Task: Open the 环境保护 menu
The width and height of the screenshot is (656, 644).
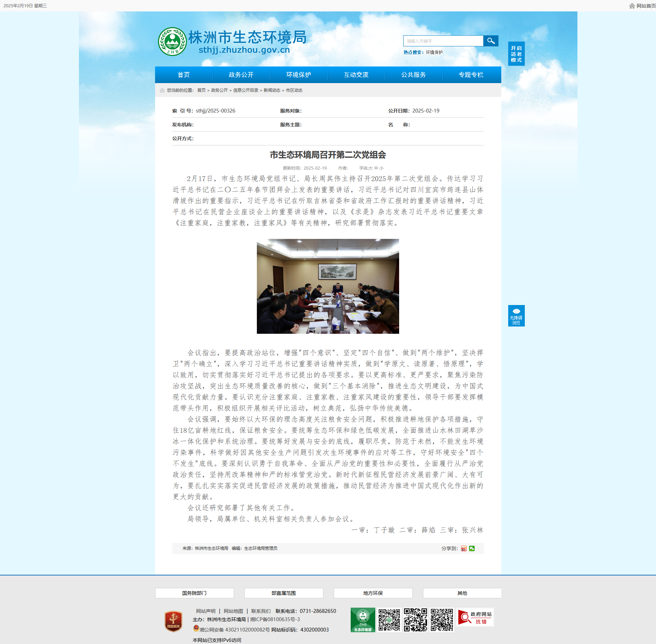Action: (x=298, y=75)
